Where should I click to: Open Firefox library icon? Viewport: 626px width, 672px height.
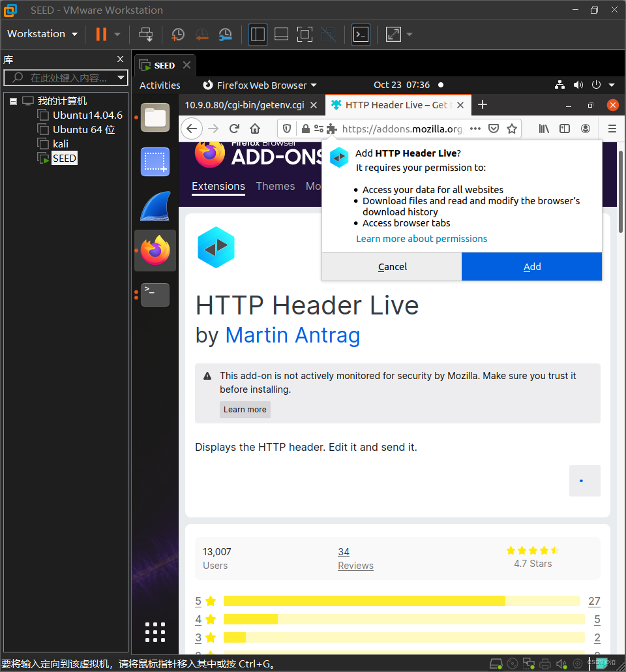point(544,129)
